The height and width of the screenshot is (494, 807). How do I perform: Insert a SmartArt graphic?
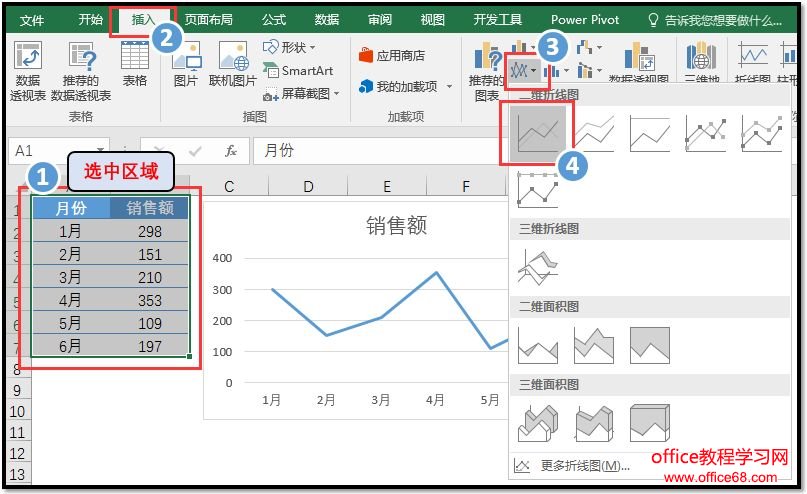[298, 70]
